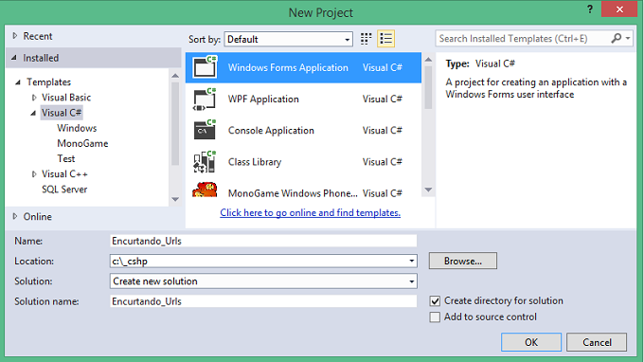Open the help question mark
This screenshot has width=644, height=362.
590,9
